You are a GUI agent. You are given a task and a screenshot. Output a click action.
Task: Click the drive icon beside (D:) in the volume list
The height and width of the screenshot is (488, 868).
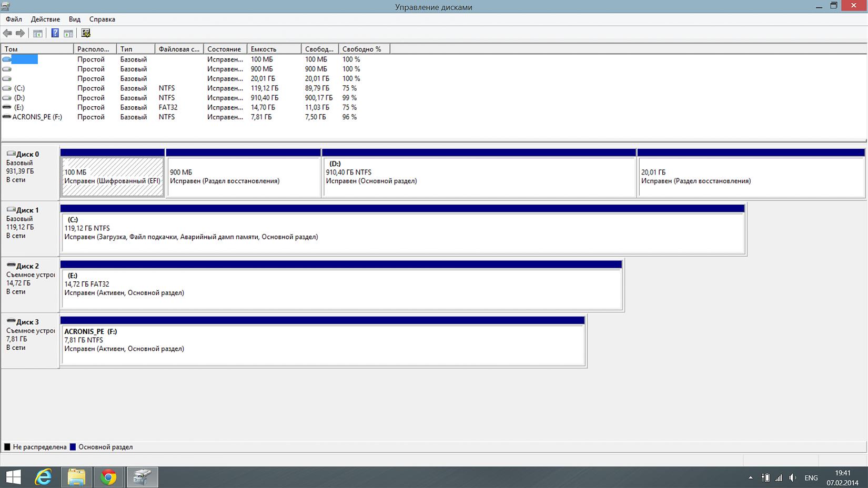[x=7, y=98]
